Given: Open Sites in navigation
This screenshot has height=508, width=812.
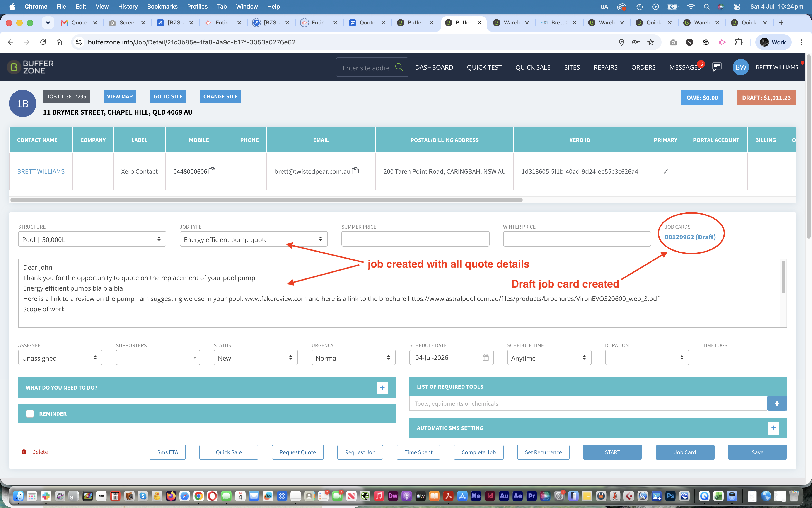Looking at the screenshot, I should pyautogui.click(x=572, y=67).
